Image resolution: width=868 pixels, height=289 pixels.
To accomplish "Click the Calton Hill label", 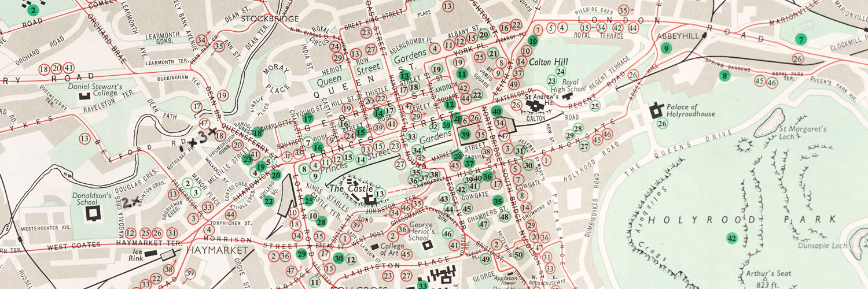I will [548, 62].
